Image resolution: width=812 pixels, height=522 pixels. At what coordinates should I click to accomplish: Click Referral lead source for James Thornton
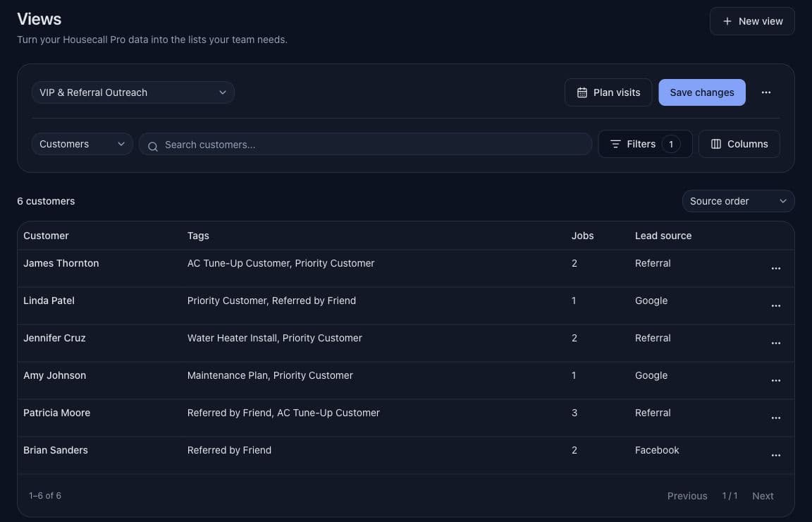point(653,263)
